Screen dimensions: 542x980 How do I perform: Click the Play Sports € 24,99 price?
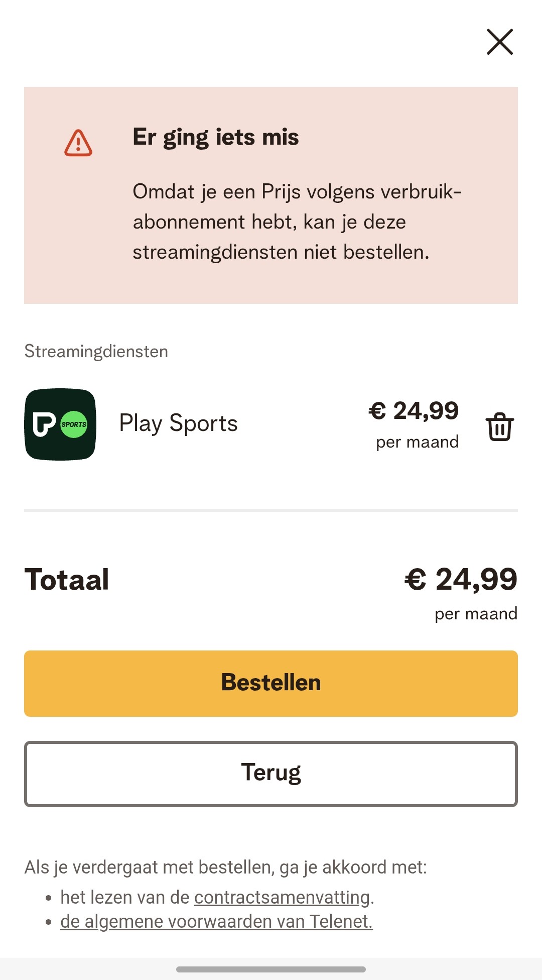point(414,411)
